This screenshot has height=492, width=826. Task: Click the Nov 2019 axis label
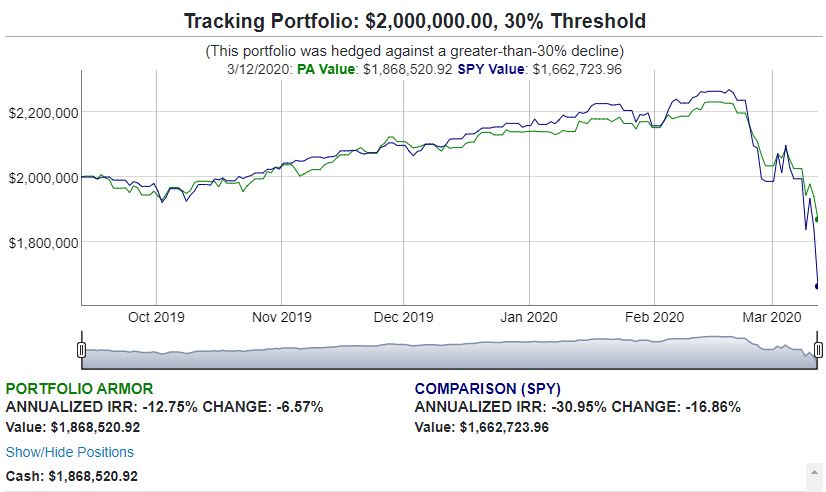pyautogui.click(x=282, y=317)
